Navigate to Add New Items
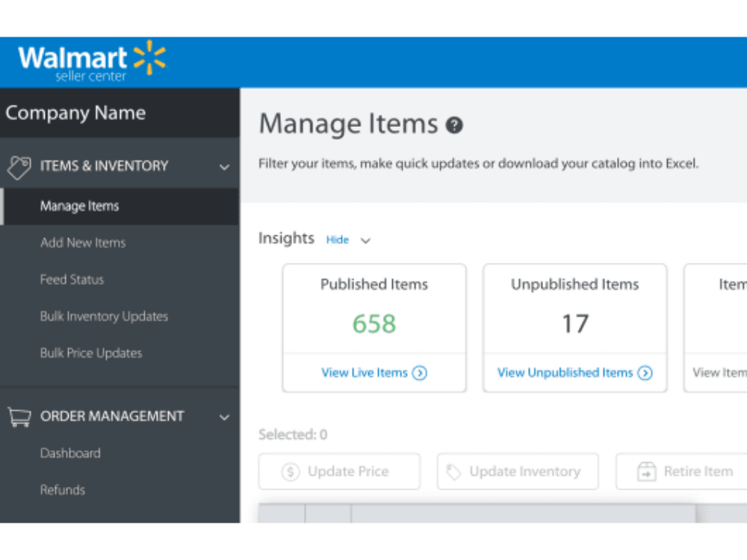 (x=82, y=243)
